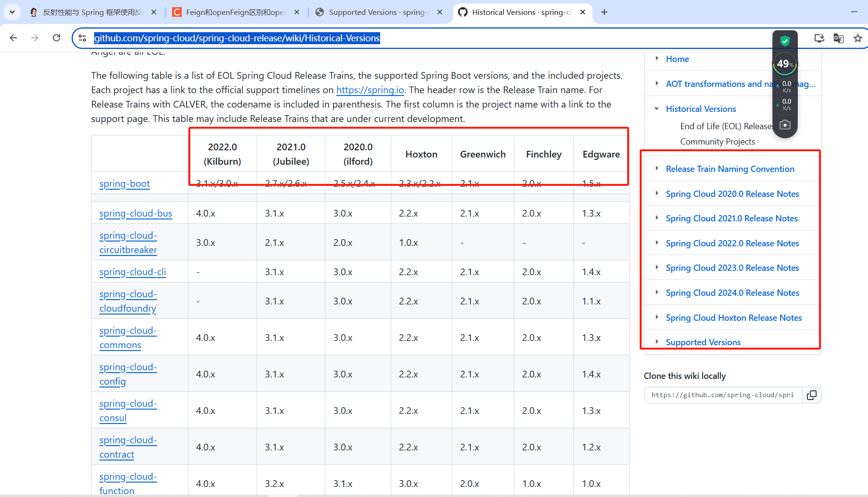Open a new browser tab
This screenshot has height=497, width=868.
coord(604,12)
